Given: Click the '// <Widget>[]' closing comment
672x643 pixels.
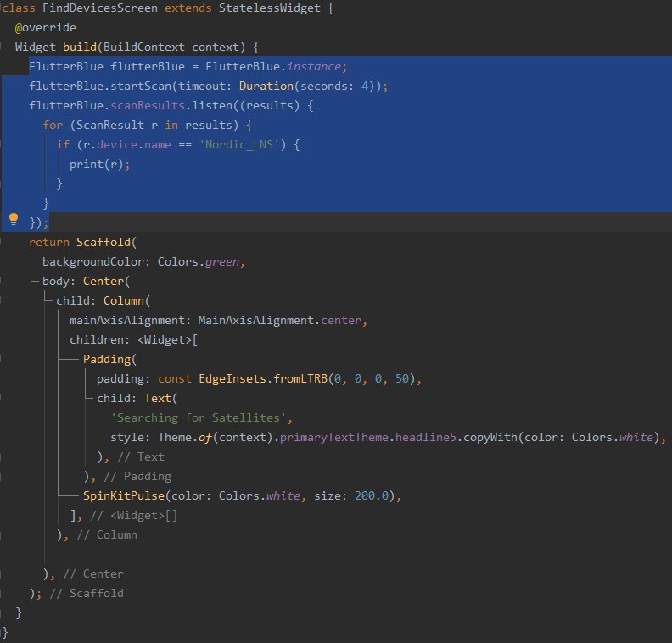Looking at the screenshot, I should (134, 516).
